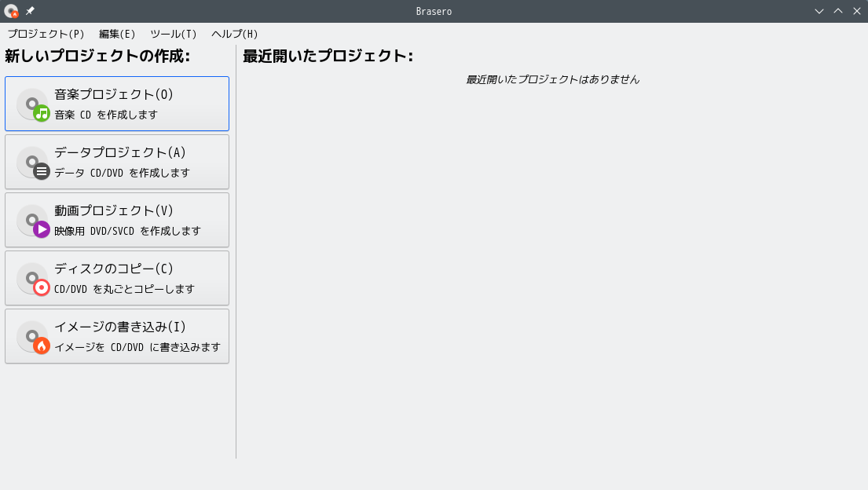The height and width of the screenshot is (490, 868).
Task: Open the 編集(E) menu
Action: click(x=117, y=34)
